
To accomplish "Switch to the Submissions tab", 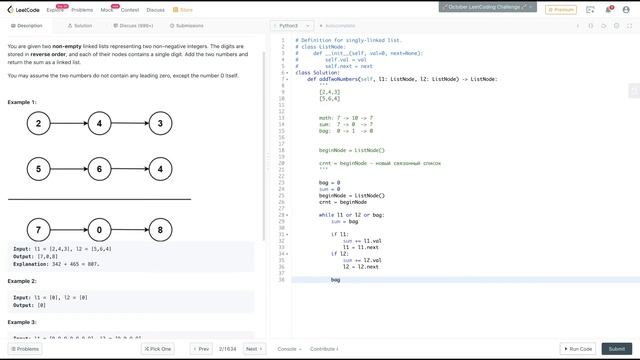I will click(x=187, y=26).
